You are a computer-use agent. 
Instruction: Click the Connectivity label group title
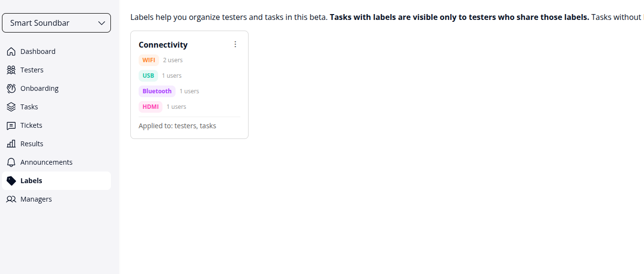click(x=163, y=45)
